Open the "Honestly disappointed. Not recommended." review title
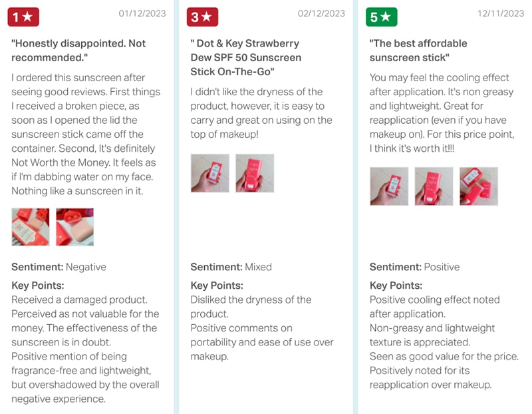 pyautogui.click(x=78, y=51)
